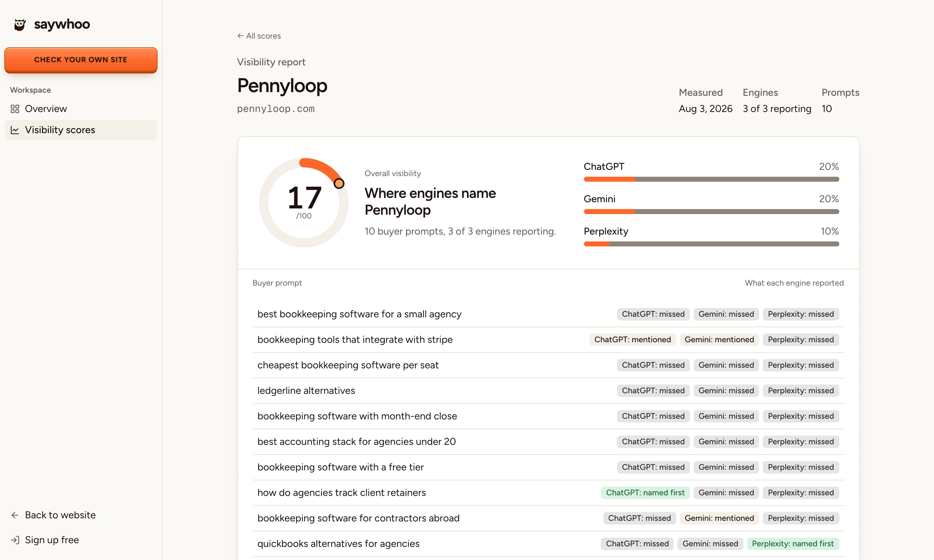Click 'Gemini: missed' badge in client retainers row
This screenshot has width=934, height=560.
[x=726, y=493]
